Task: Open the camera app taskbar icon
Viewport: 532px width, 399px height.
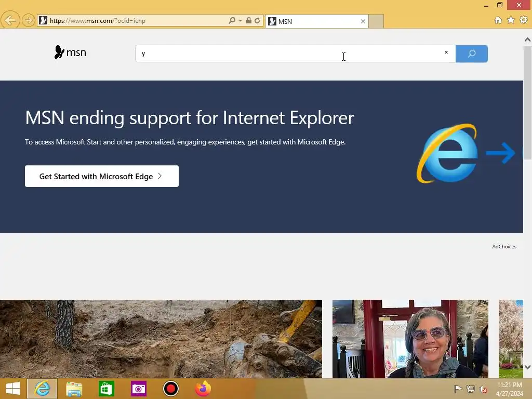Action: coord(138,389)
